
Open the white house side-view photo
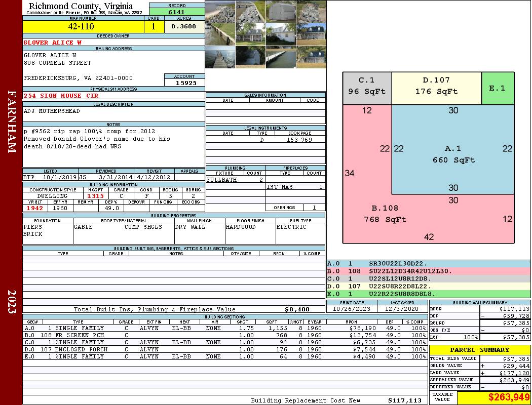(281, 34)
